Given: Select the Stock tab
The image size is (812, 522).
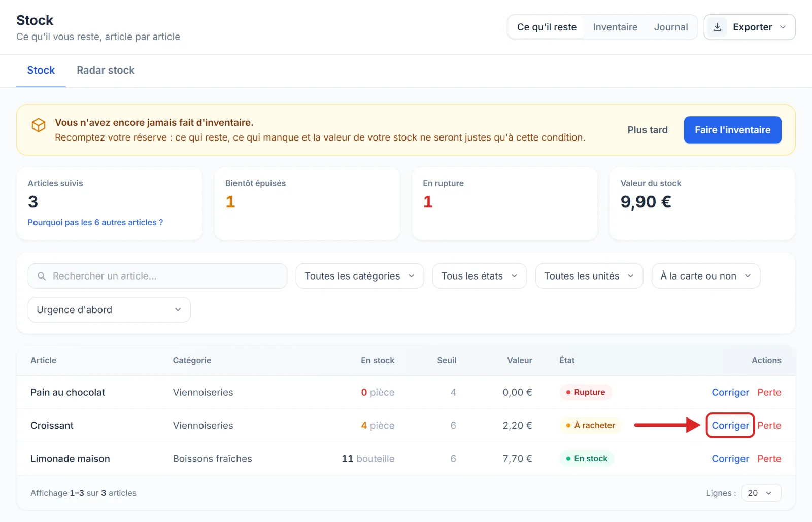Looking at the screenshot, I should (41, 71).
